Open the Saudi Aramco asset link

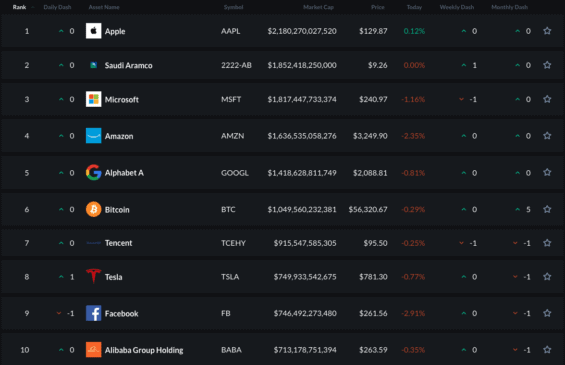point(128,66)
